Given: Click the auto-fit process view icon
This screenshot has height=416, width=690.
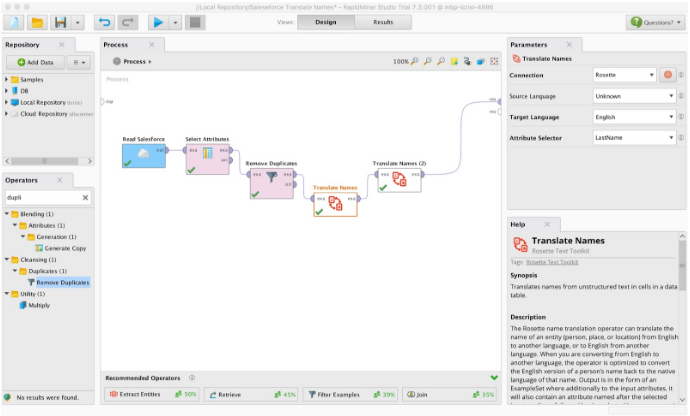Looking at the screenshot, I should [494, 62].
